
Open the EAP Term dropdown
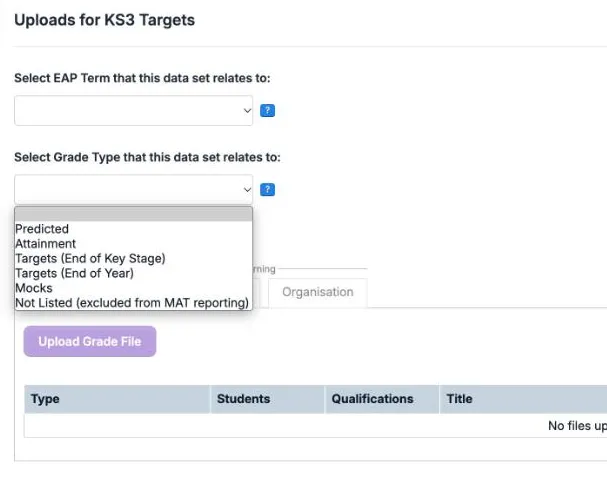134,111
